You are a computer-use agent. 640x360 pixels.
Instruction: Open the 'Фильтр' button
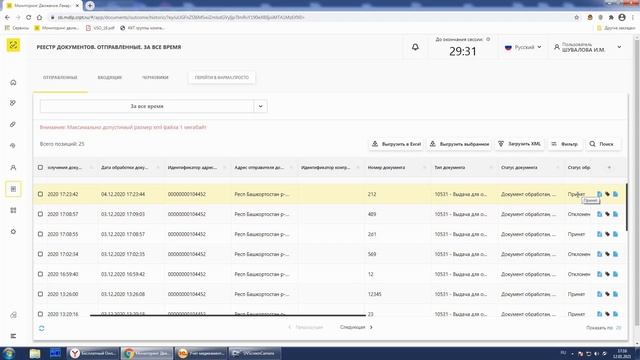pyautogui.click(x=565, y=144)
